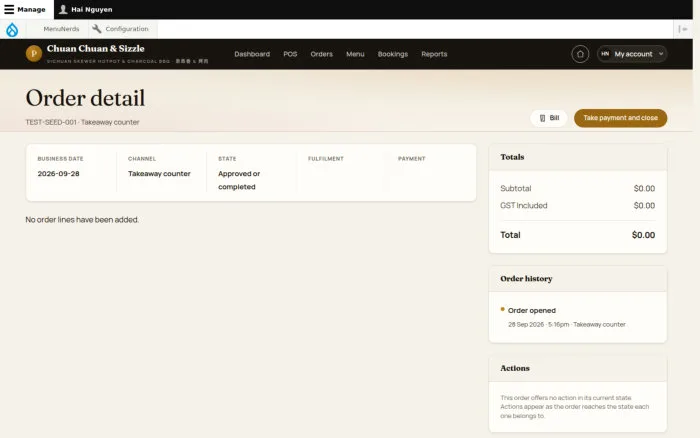Viewport: 700px width, 438px height.
Task: Click the Actions panel header
Action: (578, 368)
